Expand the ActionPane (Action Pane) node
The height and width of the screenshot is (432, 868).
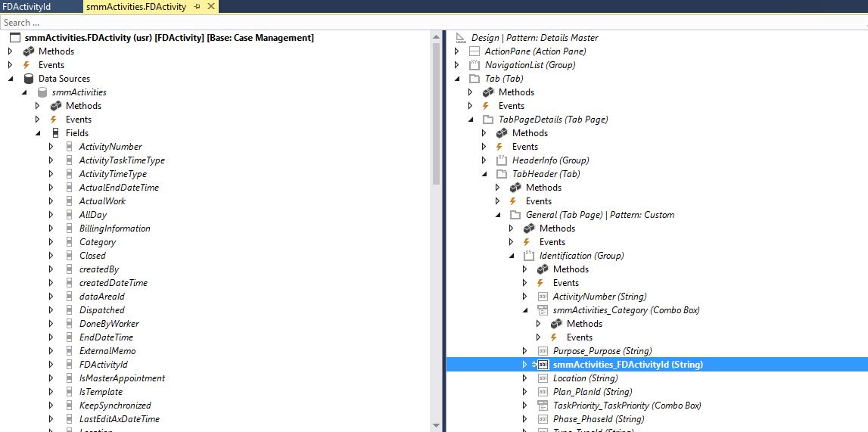[456, 51]
